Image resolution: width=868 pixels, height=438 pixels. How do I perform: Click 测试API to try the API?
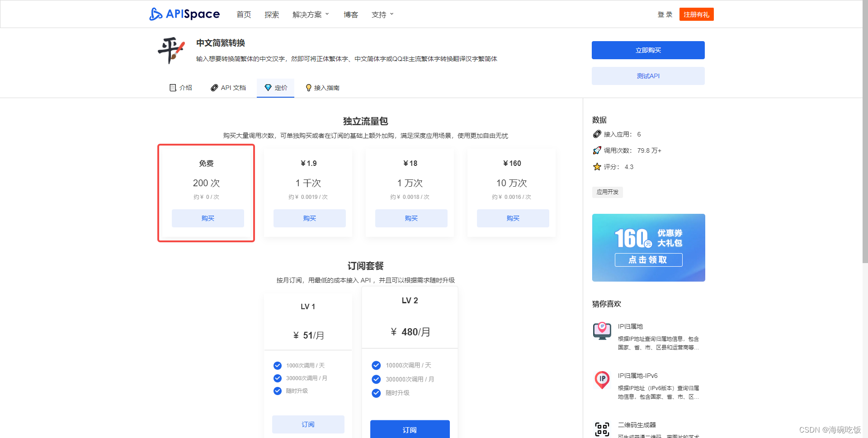[x=648, y=75]
